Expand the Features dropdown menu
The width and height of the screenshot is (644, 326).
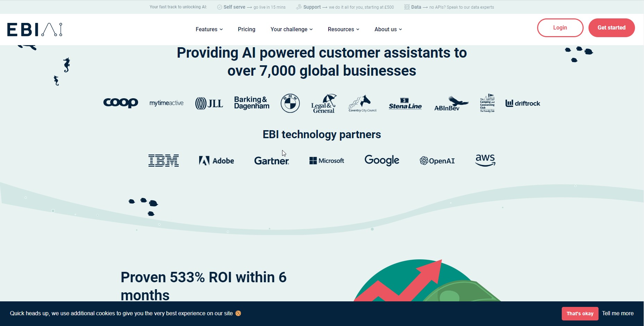coord(209,30)
